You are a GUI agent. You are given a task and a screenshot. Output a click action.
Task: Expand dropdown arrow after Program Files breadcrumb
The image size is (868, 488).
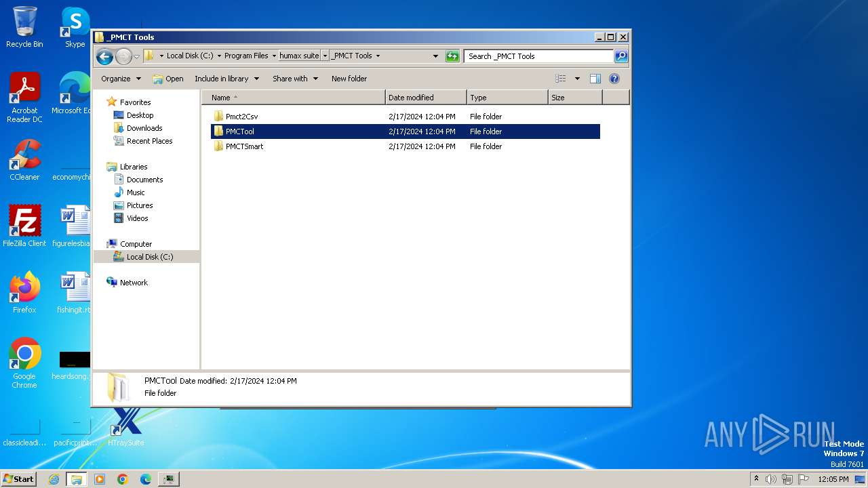[274, 56]
